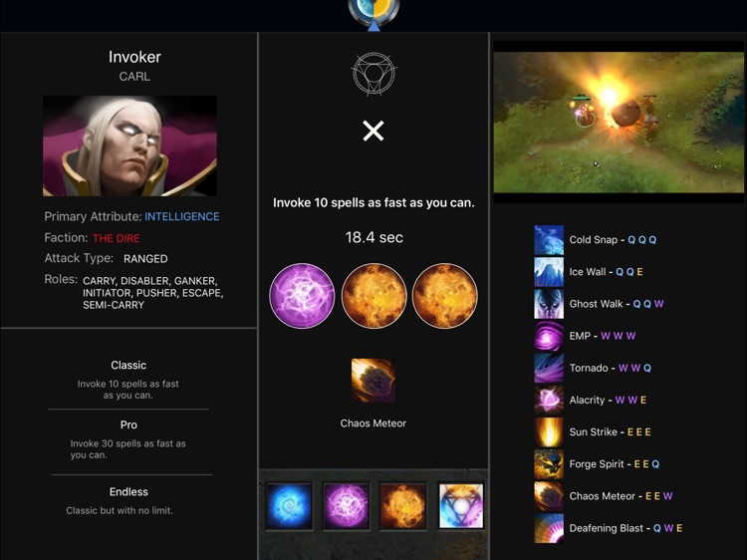Click the Cold Snap spell icon
The image size is (747, 560).
(x=549, y=240)
